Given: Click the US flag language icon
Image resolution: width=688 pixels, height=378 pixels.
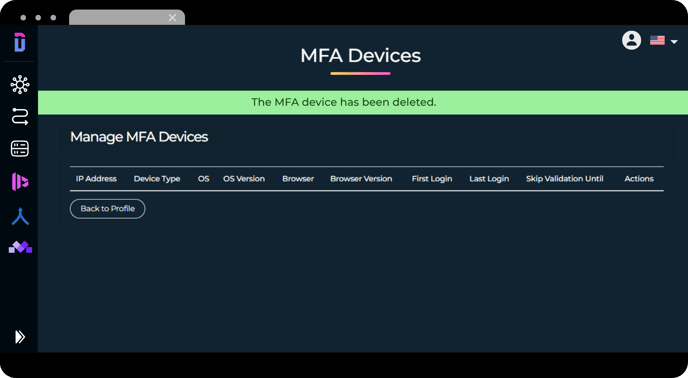Looking at the screenshot, I should click(657, 40).
